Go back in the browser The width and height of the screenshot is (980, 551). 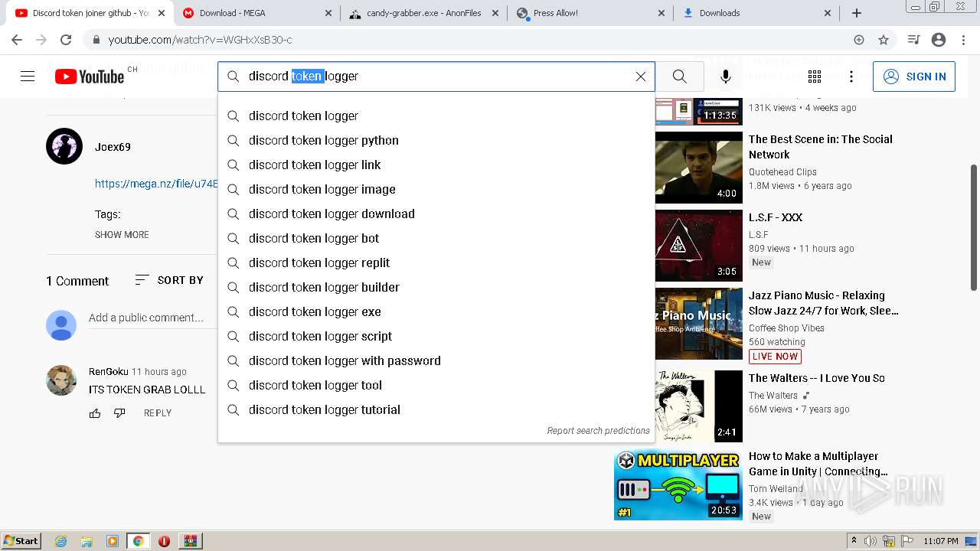[x=17, y=40]
